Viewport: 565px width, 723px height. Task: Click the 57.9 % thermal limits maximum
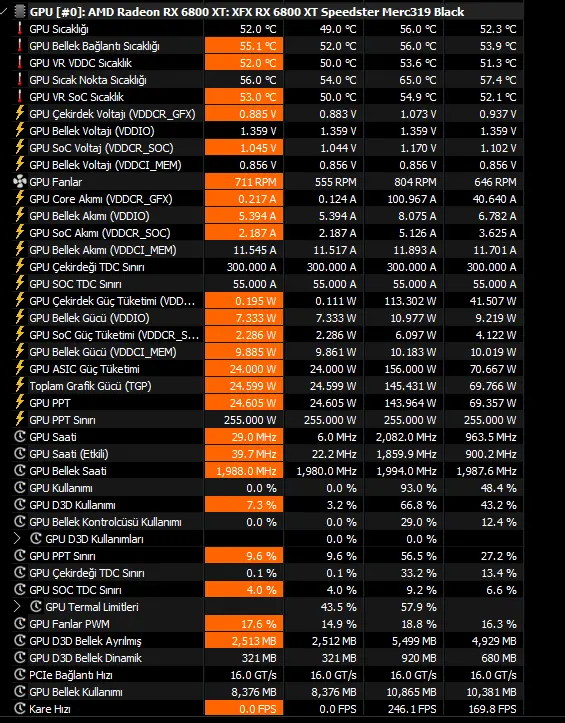418,607
